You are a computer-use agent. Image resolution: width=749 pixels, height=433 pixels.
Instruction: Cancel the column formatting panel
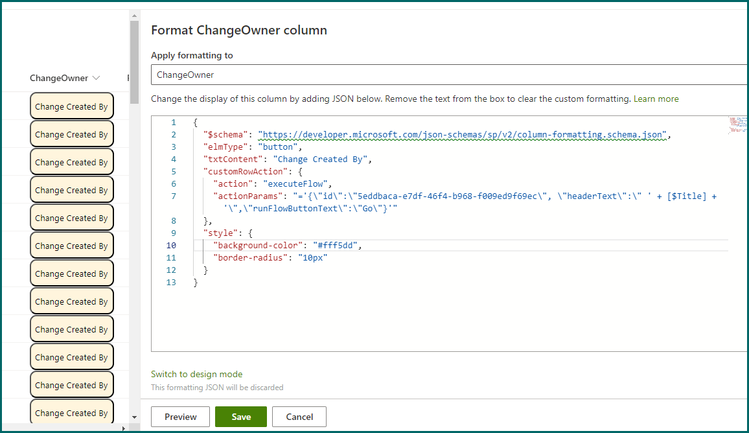click(300, 417)
